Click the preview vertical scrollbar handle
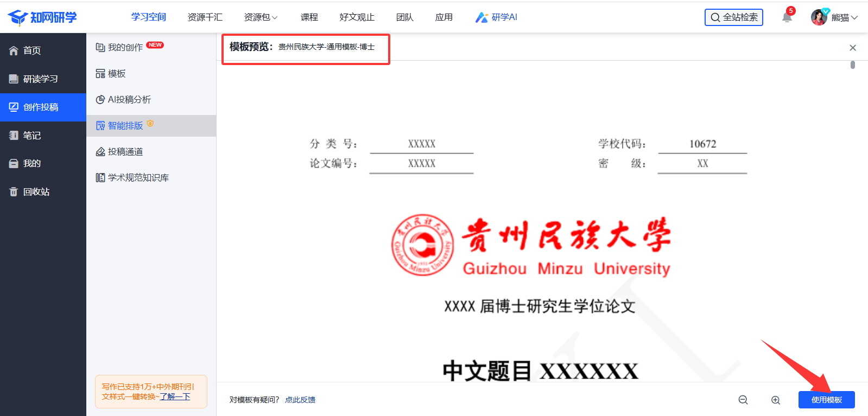The height and width of the screenshot is (416, 868). 853,65
